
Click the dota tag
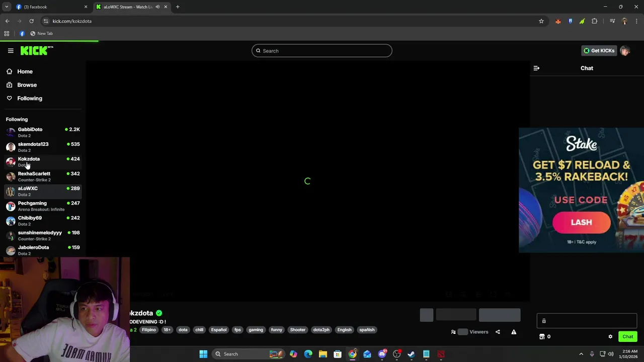click(x=183, y=330)
